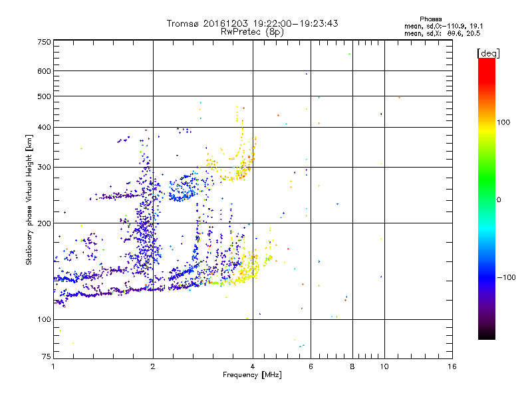Click the x-axis tick label '16'
Screen dimensions: 532x399
(452, 366)
